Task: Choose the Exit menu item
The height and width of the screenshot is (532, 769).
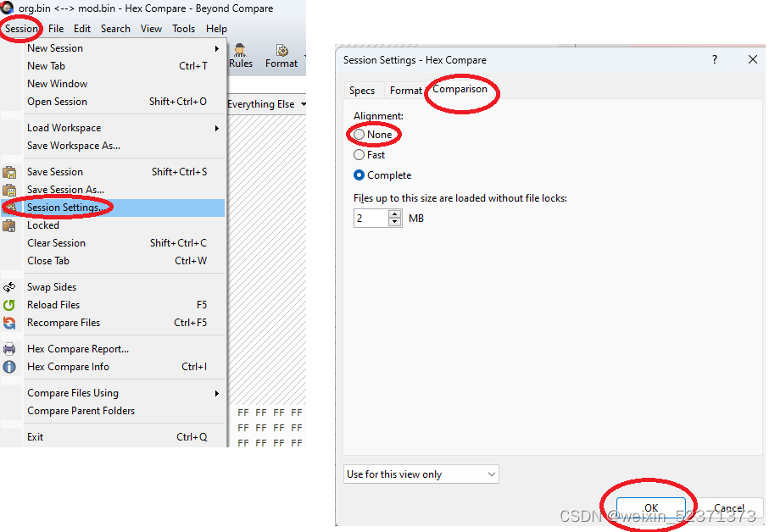Action: coord(113,437)
